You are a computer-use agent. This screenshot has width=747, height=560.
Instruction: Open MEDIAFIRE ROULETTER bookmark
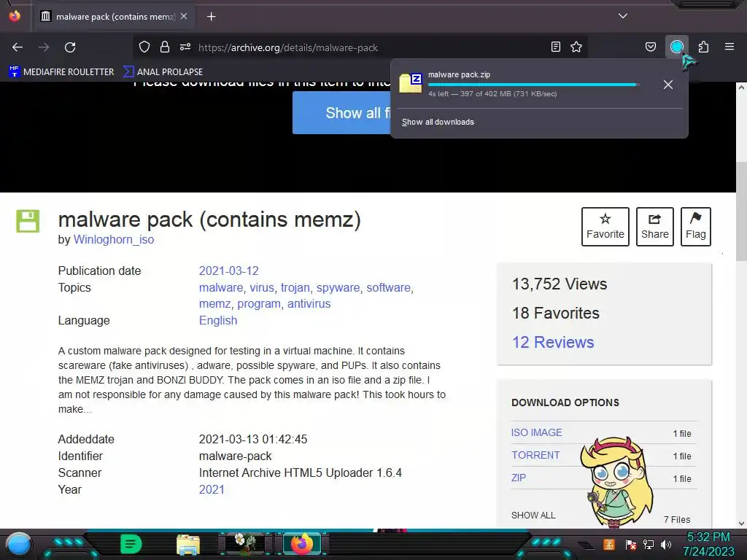pyautogui.click(x=61, y=72)
